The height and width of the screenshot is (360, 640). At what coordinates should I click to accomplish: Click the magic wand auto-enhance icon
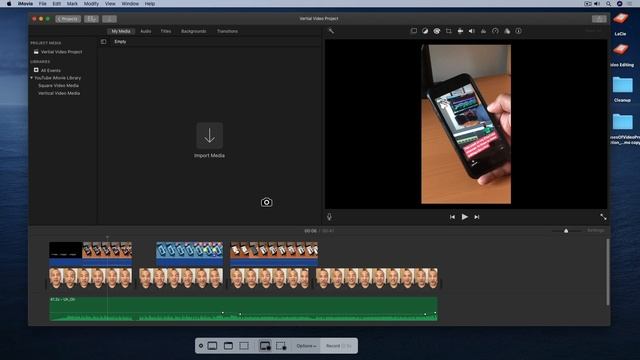coord(331,31)
